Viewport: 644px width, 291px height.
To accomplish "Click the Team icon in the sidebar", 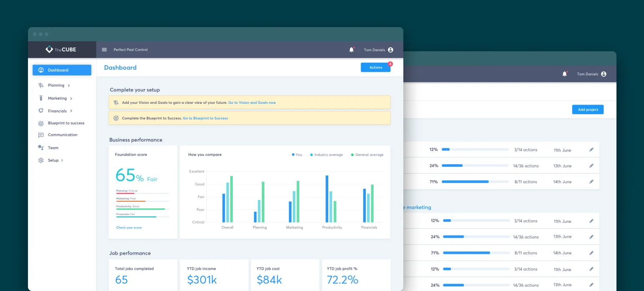I will (x=41, y=148).
